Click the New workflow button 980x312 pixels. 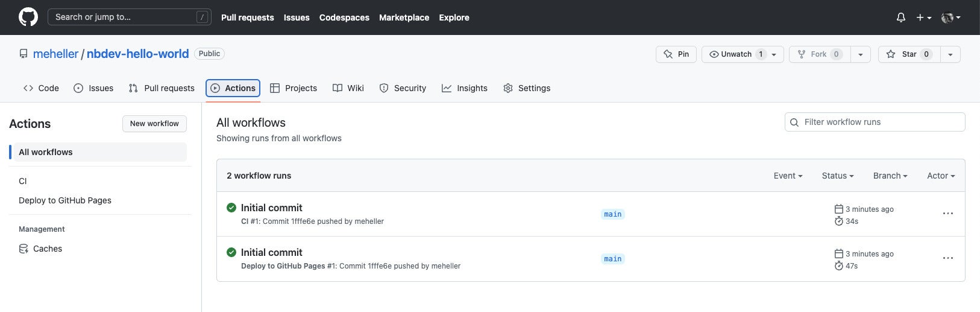tap(154, 124)
